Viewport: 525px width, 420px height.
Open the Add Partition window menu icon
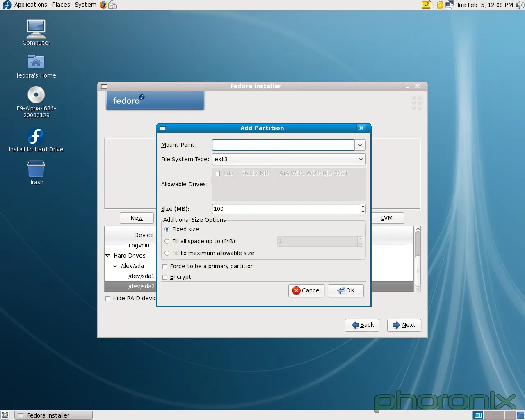pyautogui.click(x=162, y=128)
